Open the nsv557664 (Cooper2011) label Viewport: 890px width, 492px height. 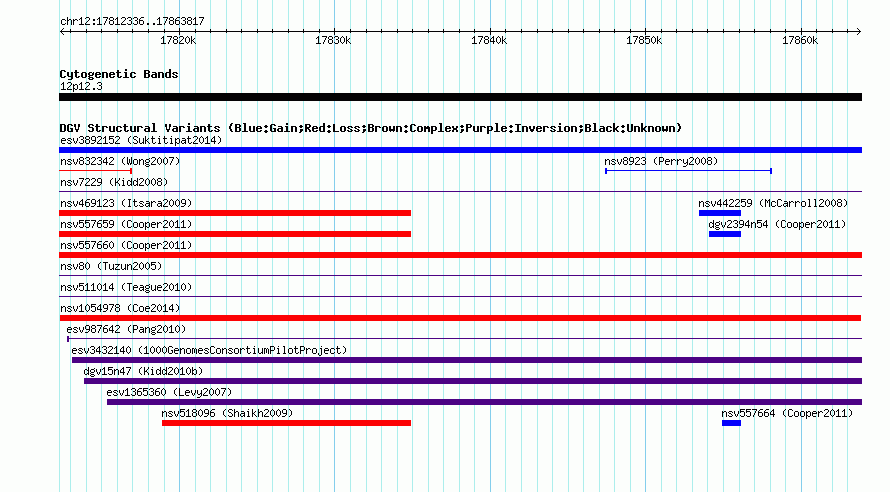(787, 413)
